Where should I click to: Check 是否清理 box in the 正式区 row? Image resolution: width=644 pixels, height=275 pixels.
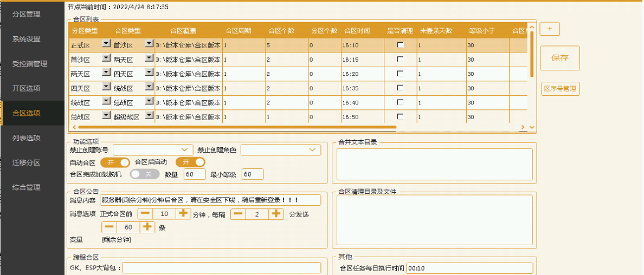[x=400, y=45]
